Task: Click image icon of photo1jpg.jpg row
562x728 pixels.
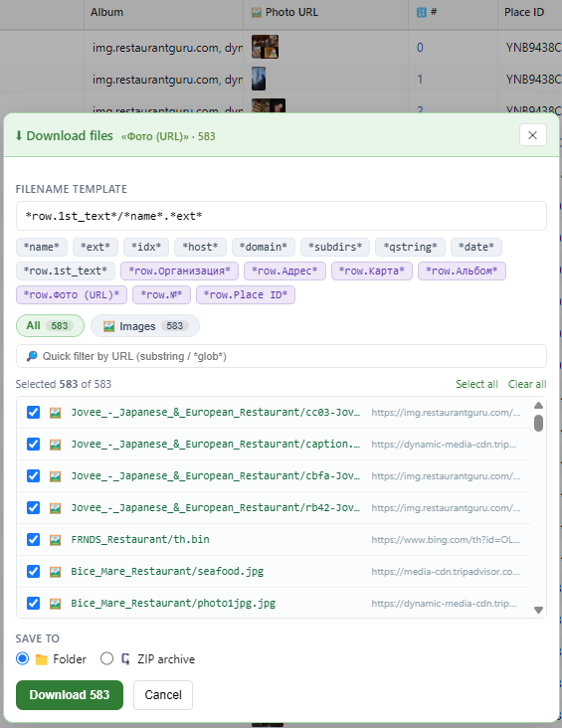Action: coord(56,603)
